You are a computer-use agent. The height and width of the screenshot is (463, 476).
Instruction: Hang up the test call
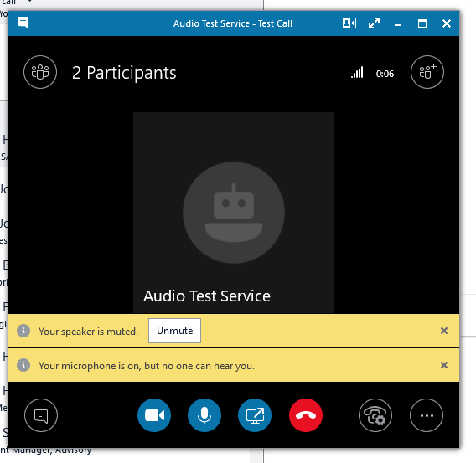306,415
